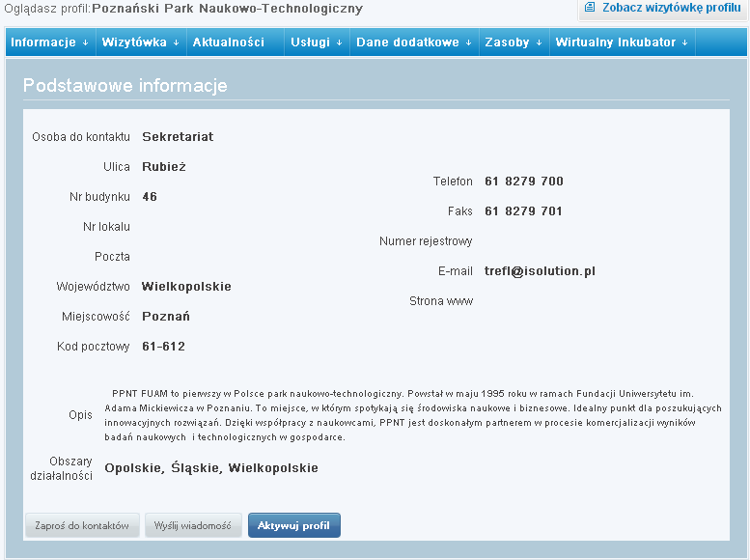Click the Poczta label
Screen dimensions: 750x560
point(112,257)
